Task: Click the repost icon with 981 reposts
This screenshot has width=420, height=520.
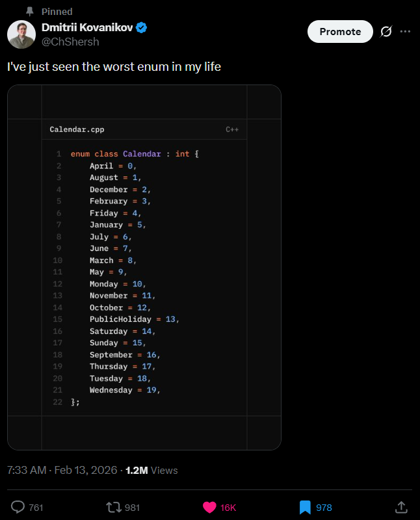Action: 114,507
